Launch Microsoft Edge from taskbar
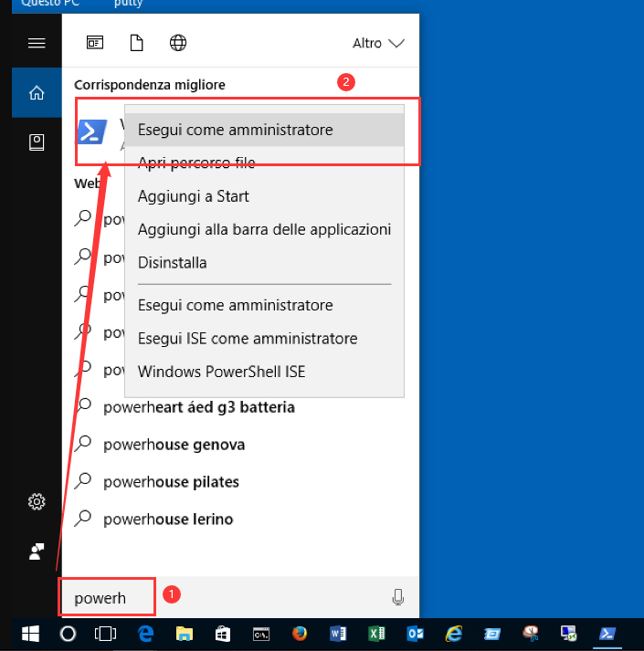Image resolution: width=644 pixels, height=651 pixels. 145,634
